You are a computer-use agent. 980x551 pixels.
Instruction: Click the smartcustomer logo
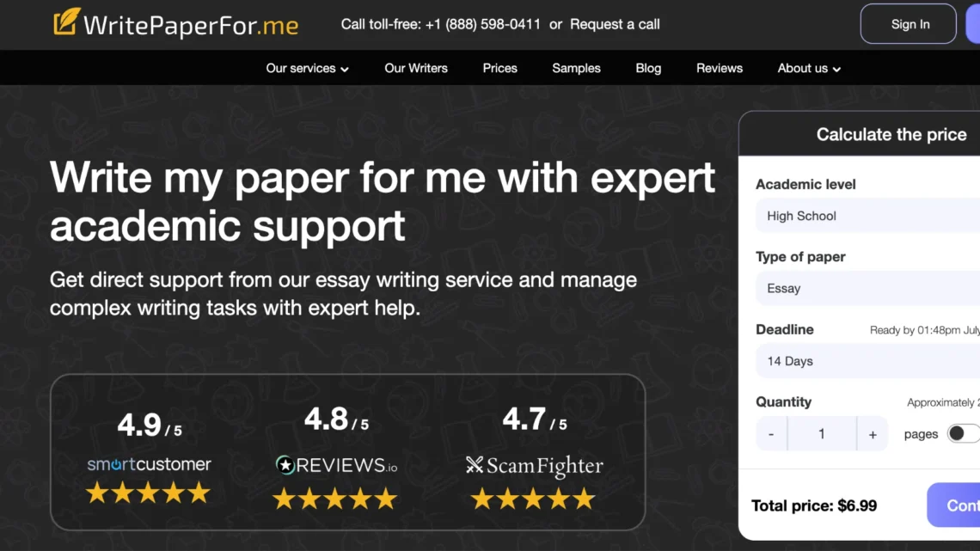point(150,464)
